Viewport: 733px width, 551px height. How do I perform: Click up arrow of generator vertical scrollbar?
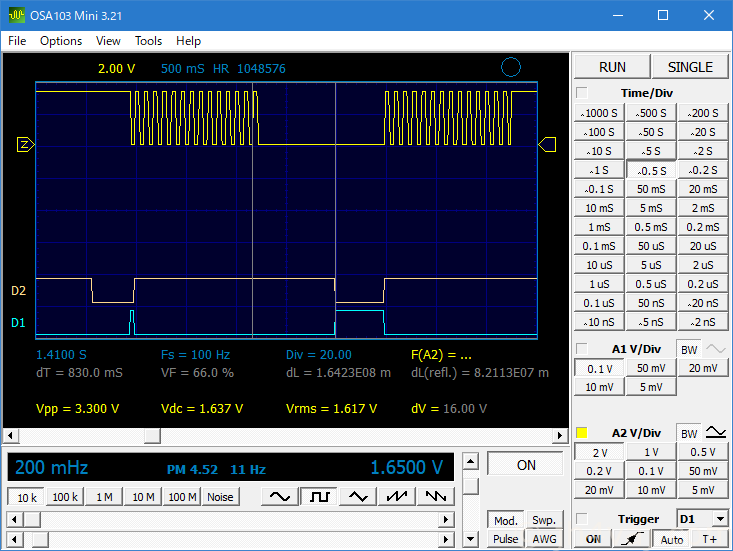(x=471, y=462)
